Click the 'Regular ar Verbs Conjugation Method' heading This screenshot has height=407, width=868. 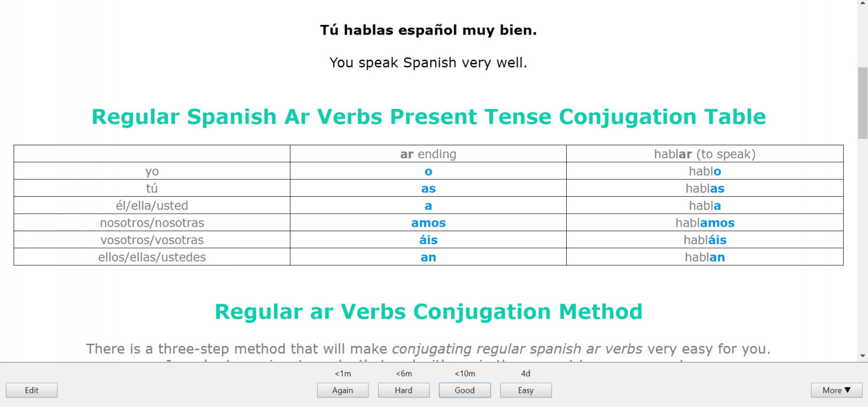coord(428,311)
